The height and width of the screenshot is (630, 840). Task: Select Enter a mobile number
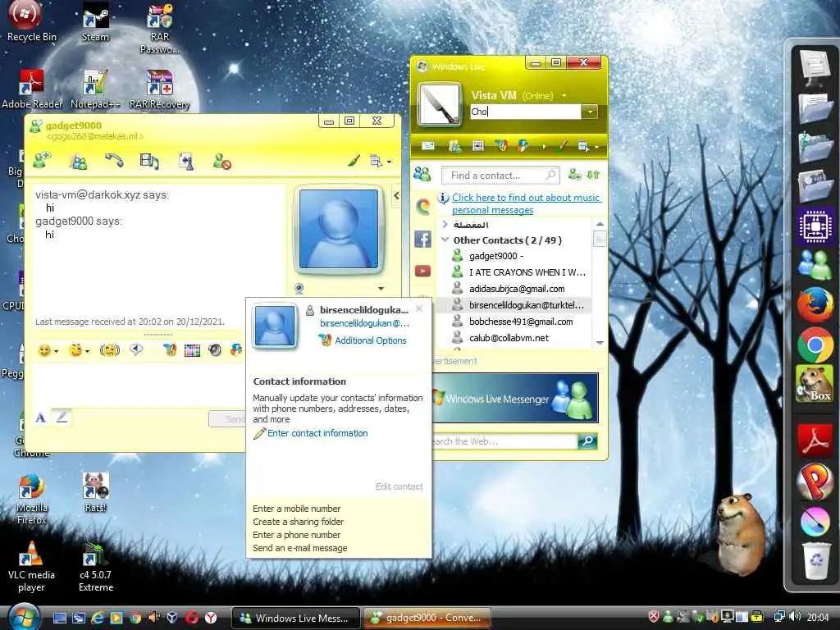296,509
